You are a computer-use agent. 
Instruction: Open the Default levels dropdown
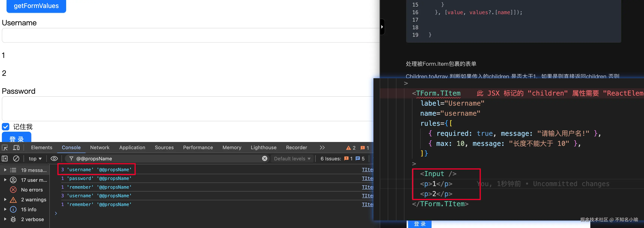point(292,159)
